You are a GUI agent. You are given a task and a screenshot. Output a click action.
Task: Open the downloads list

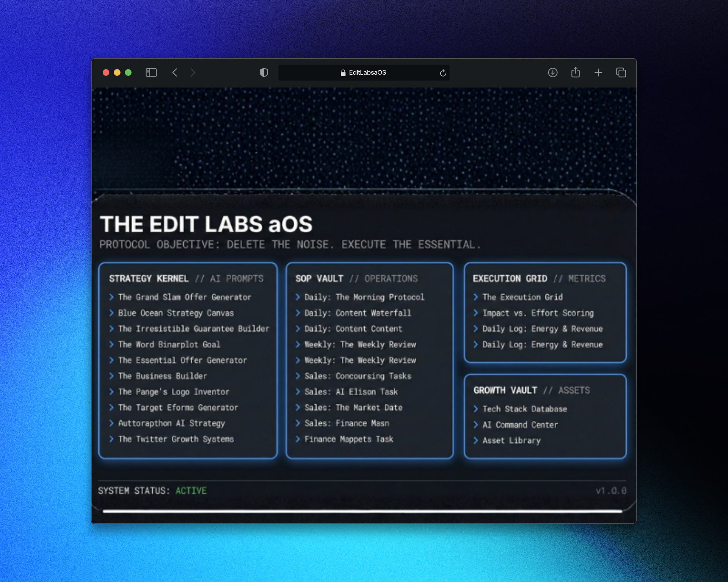pos(553,72)
